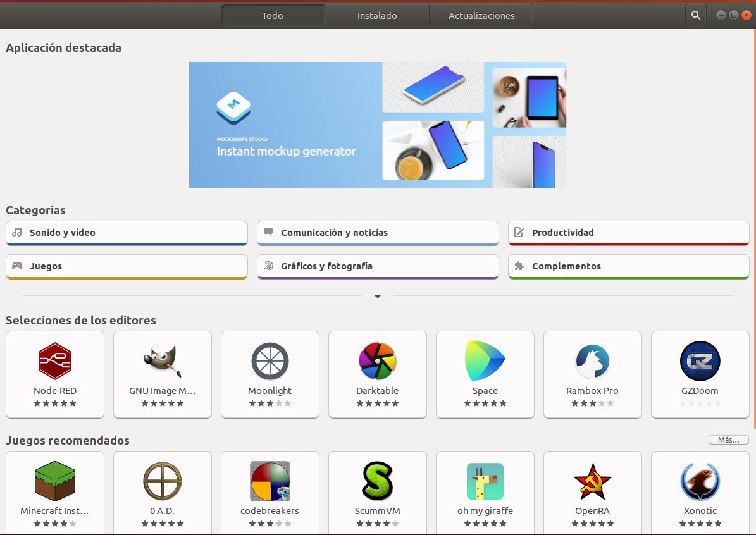Click the chat bubble icon for Comunicación
This screenshot has height=535, width=756.
pyautogui.click(x=268, y=232)
